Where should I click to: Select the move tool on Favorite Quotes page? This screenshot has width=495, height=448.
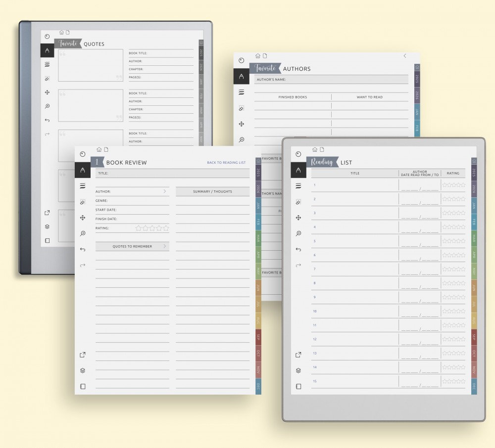(48, 92)
